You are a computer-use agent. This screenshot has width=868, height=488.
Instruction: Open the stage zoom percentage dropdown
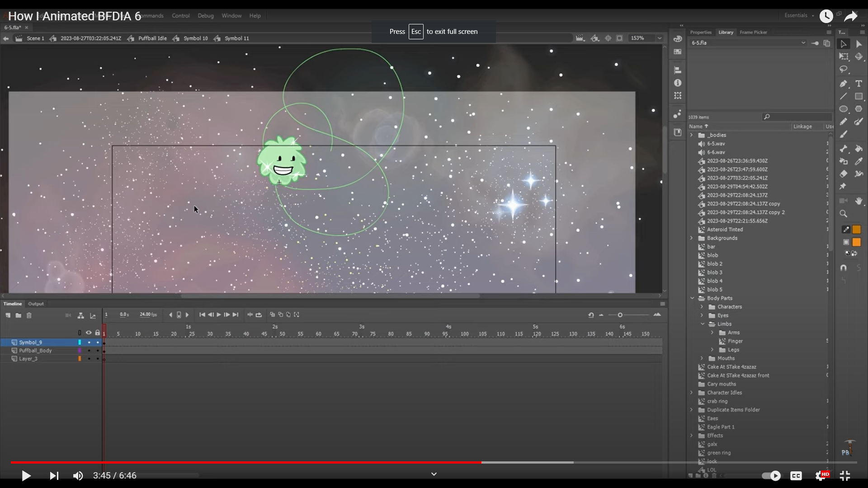[x=660, y=38]
